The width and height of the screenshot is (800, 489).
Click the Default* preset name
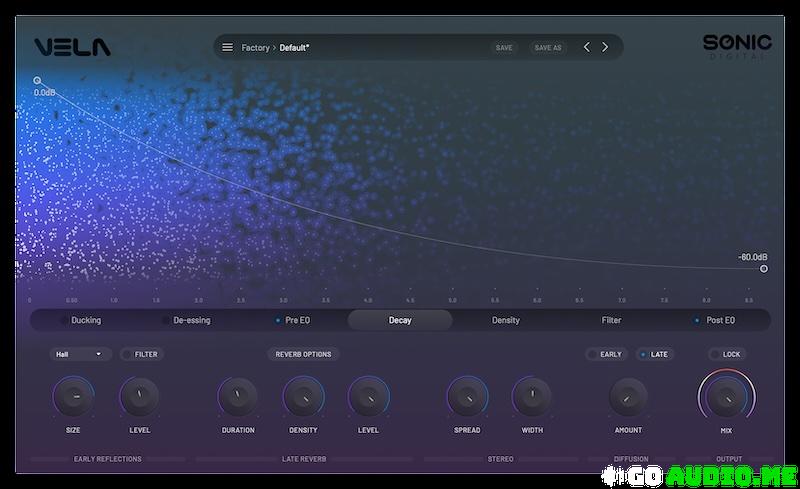(x=294, y=47)
